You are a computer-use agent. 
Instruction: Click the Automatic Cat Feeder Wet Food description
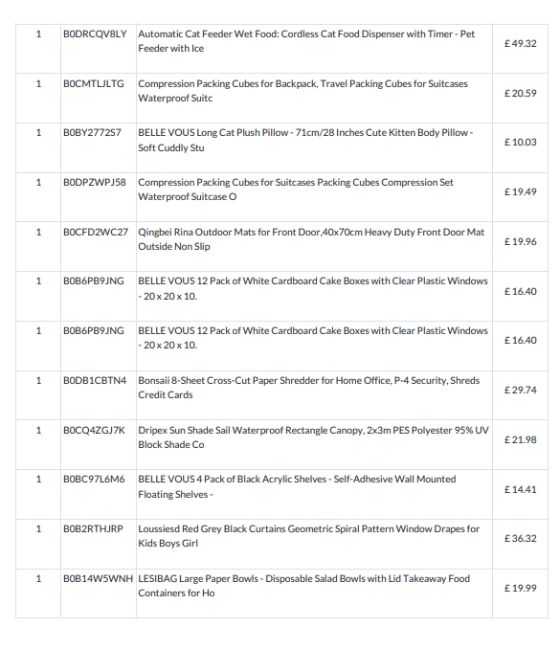tap(306, 41)
